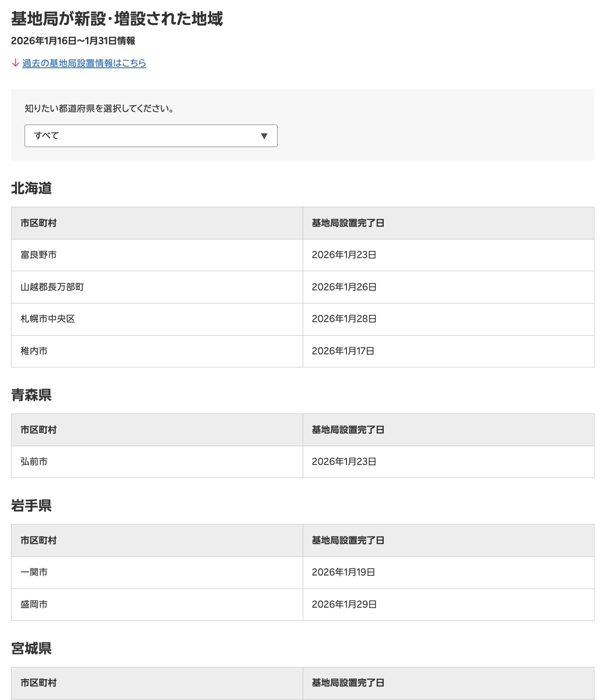The width and height of the screenshot is (608, 700).
Task: Click the 弘前市 cell
Action: (x=157, y=462)
